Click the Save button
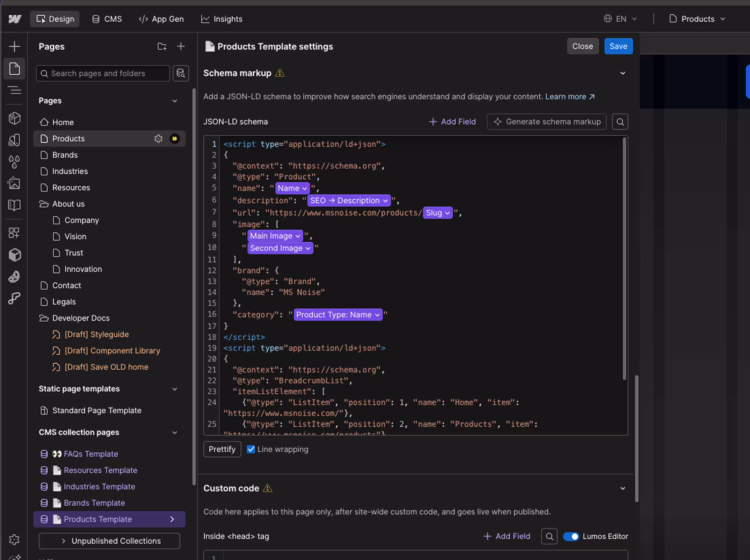 (618, 46)
